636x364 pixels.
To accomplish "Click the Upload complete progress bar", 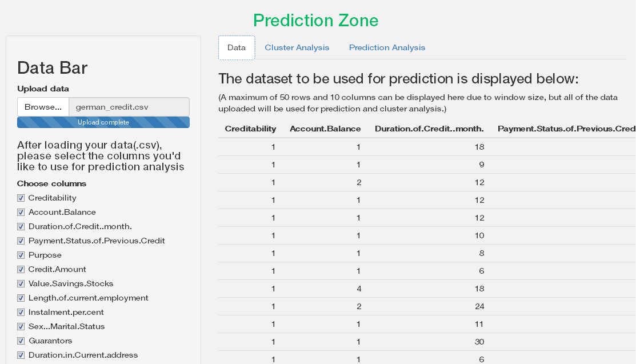I will 103,122.
